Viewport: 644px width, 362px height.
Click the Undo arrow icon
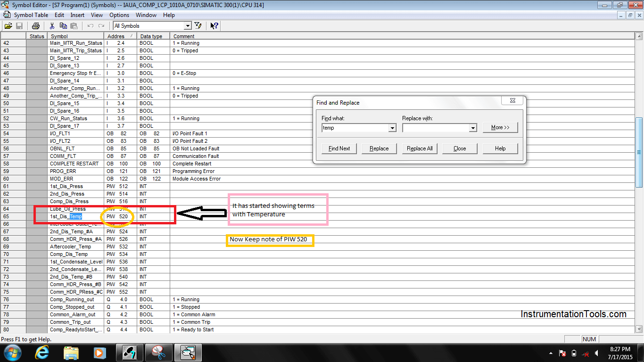click(90, 26)
